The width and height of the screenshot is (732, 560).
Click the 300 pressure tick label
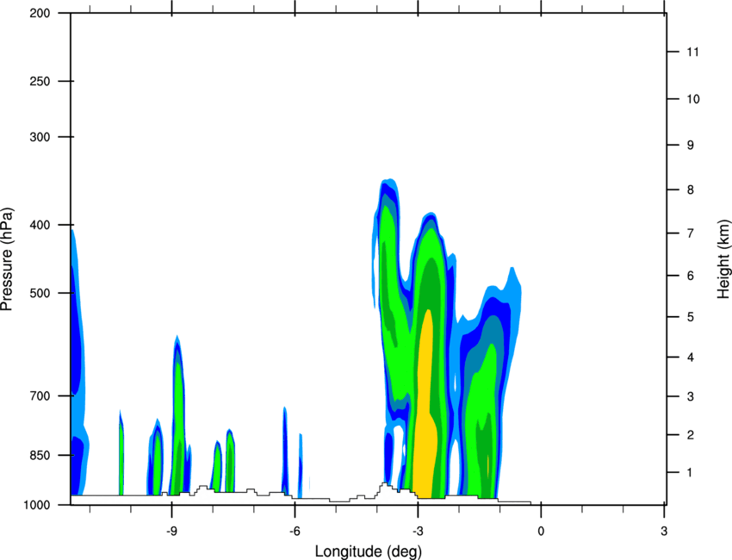pyautogui.click(x=40, y=137)
